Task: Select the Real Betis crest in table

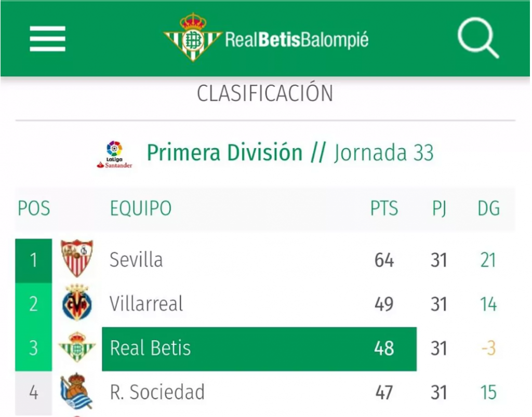Action: 77,347
